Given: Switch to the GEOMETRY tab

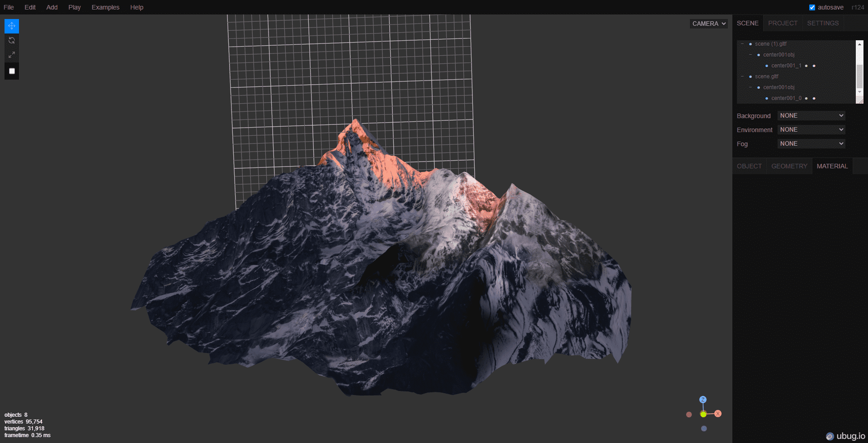Looking at the screenshot, I should click(x=789, y=166).
